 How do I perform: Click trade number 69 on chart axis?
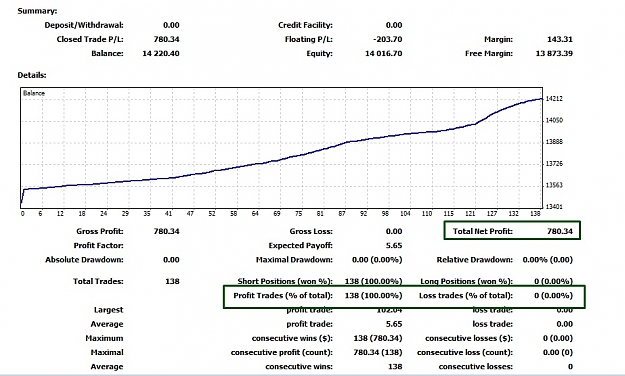click(277, 214)
